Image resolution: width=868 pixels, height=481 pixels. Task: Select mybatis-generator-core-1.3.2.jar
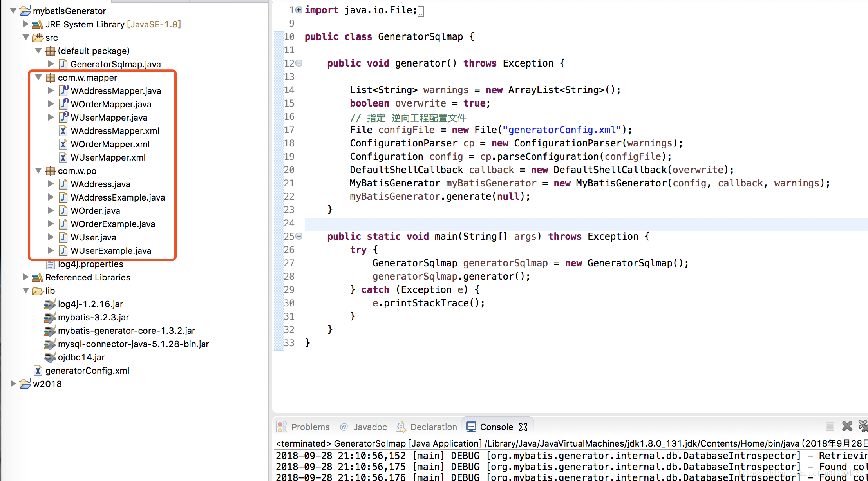tap(127, 331)
